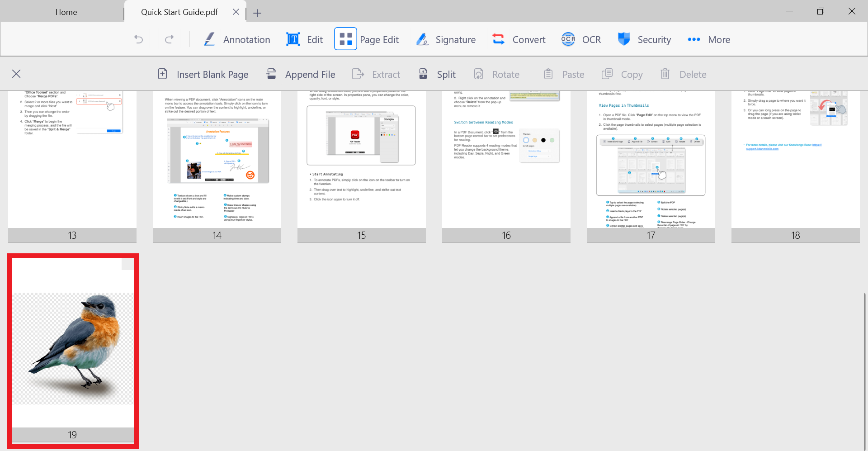Click the Rotate label
The width and height of the screenshot is (868, 451).
[x=506, y=75]
